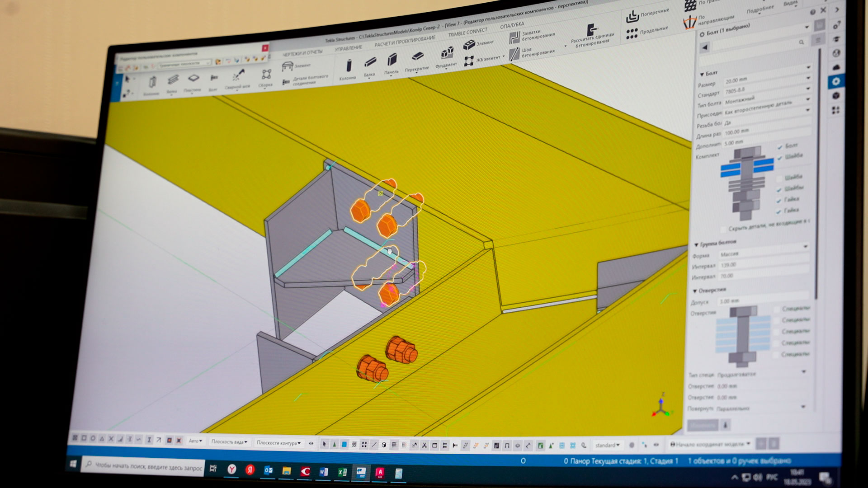Click Рассчитать единицы бетонирования

(x=592, y=35)
